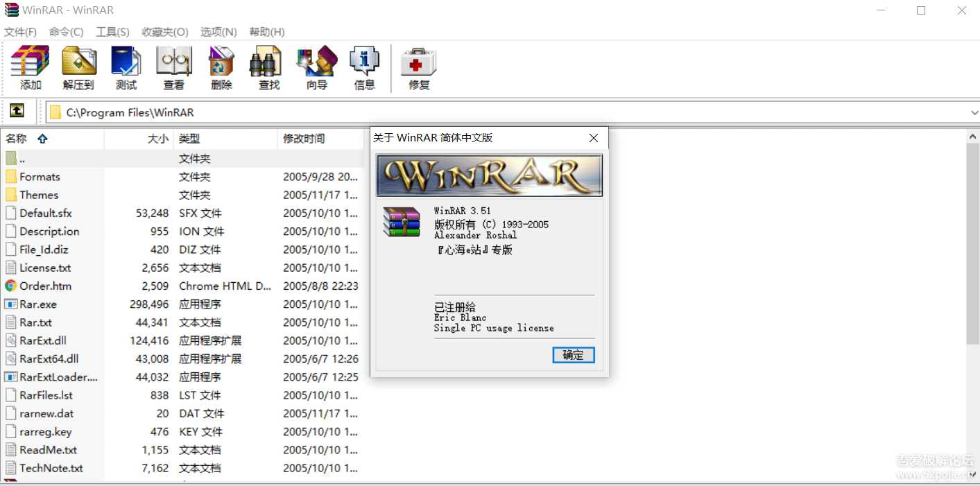Image resolution: width=980 pixels, height=486 pixels.
Task: Sort files by Name (名称) column header
Action: click(x=17, y=139)
